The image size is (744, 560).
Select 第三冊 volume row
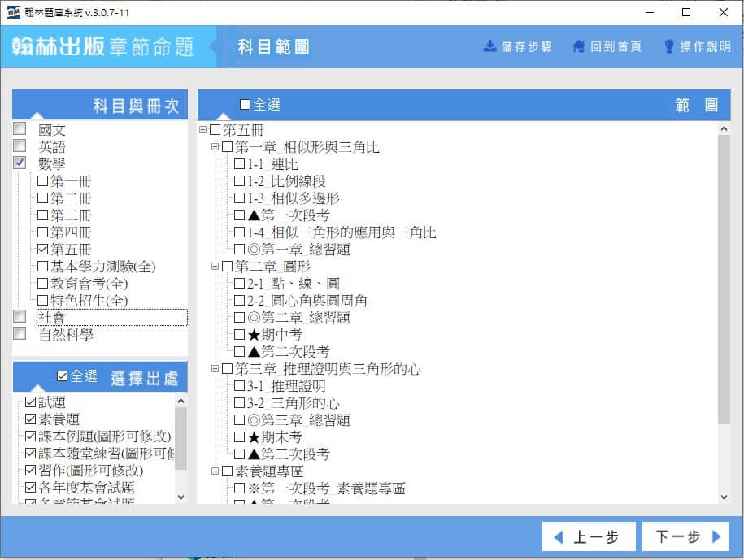tap(71, 215)
